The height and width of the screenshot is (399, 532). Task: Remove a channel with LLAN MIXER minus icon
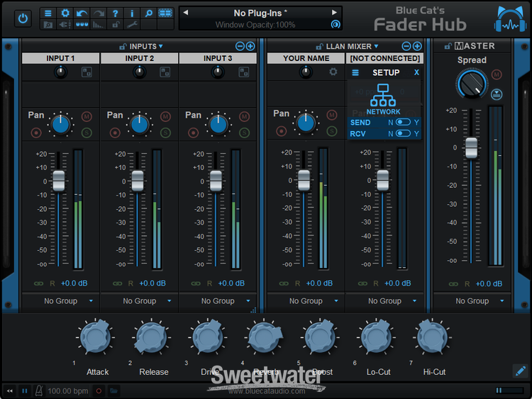pos(407,46)
